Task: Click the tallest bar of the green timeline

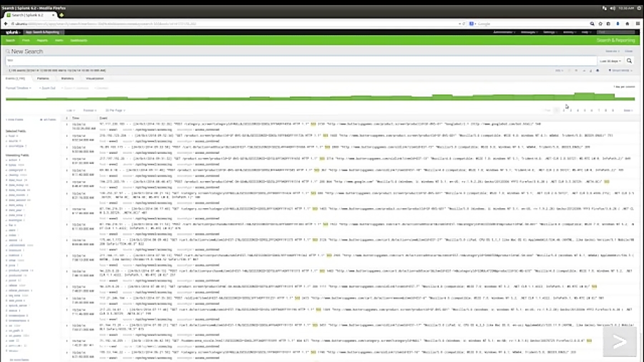Action: pyautogui.click(x=584, y=97)
